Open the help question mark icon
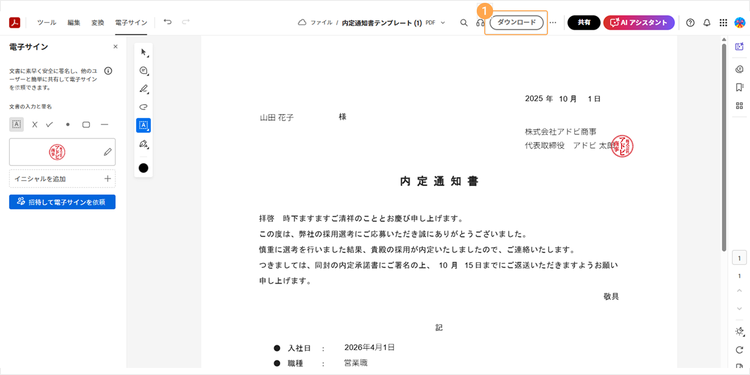This screenshot has width=750, height=375. [690, 22]
